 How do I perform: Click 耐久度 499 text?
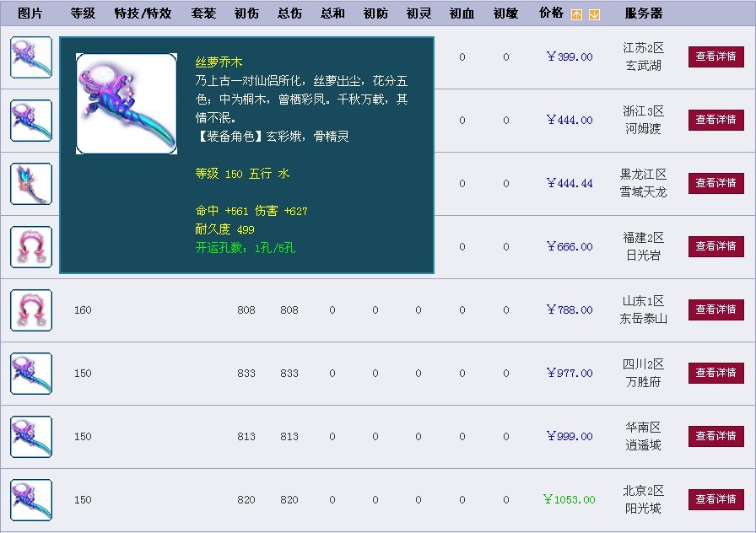[224, 229]
